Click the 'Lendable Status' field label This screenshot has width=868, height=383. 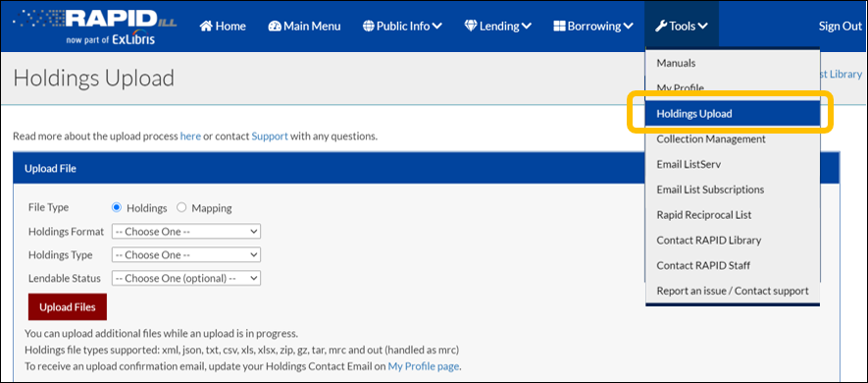(x=65, y=278)
